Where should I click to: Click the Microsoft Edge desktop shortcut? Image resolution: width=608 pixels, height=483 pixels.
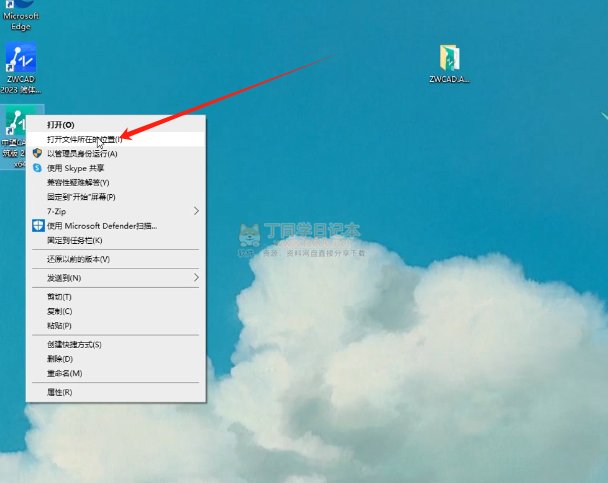[x=21, y=16]
